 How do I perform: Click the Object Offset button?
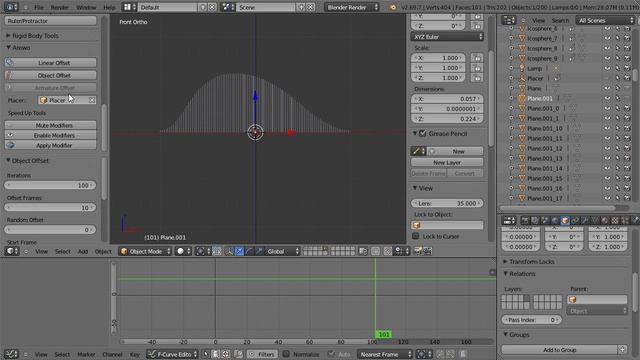(x=51, y=76)
